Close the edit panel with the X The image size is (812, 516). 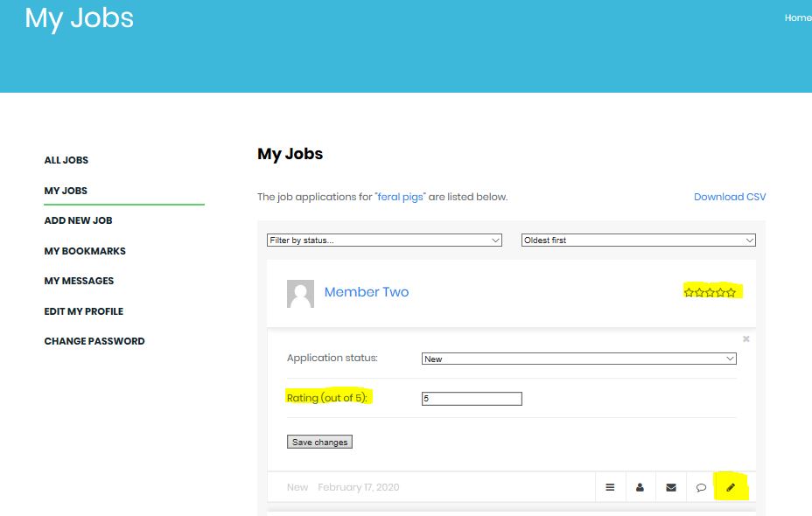(746, 338)
